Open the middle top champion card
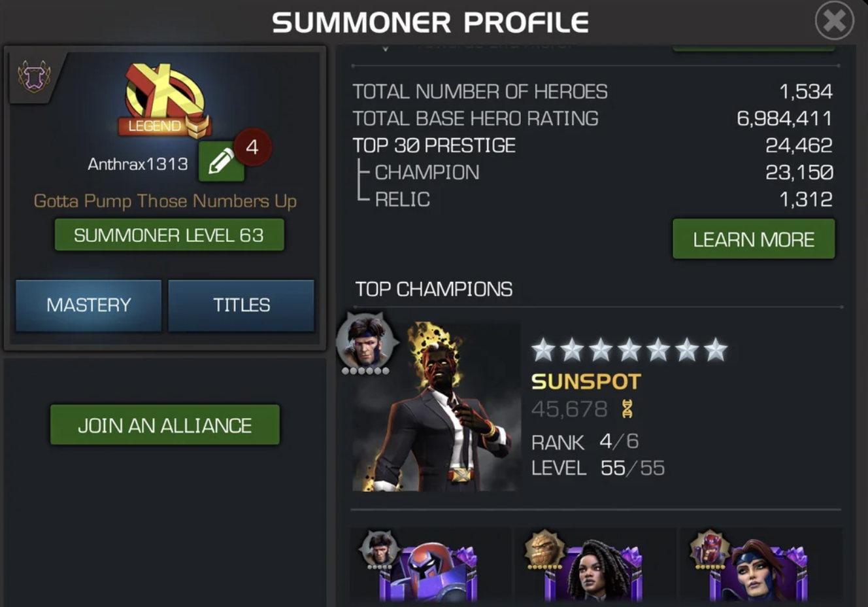The height and width of the screenshot is (607, 868). click(595, 566)
